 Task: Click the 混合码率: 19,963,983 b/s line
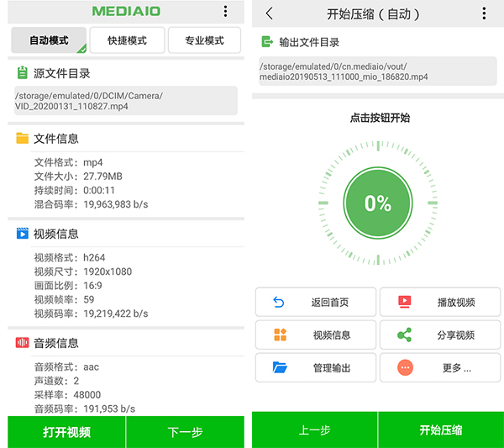[x=92, y=204]
